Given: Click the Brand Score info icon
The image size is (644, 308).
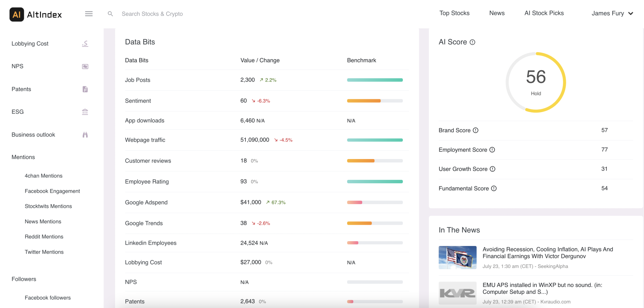Looking at the screenshot, I should pyautogui.click(x=476, y=130).
